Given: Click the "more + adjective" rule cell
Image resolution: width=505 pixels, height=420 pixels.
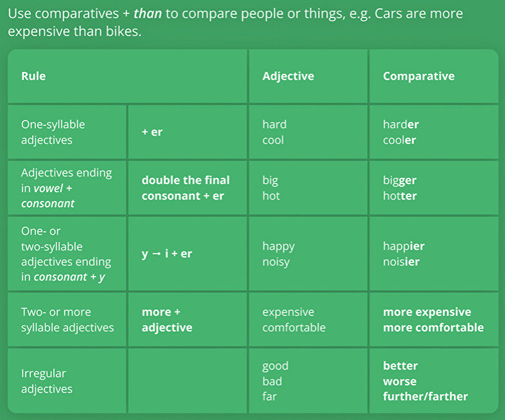Looking at the screenshot, I should (x=167, y=320).
